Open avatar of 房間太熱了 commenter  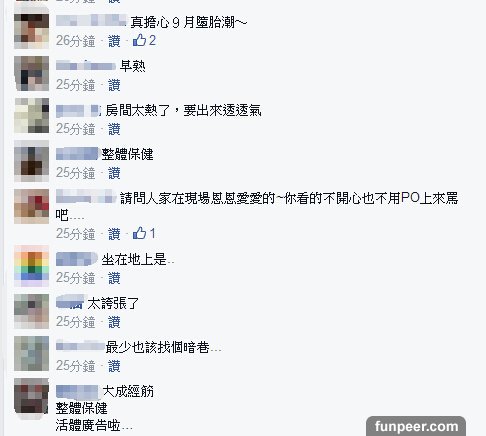coord(31,116)
